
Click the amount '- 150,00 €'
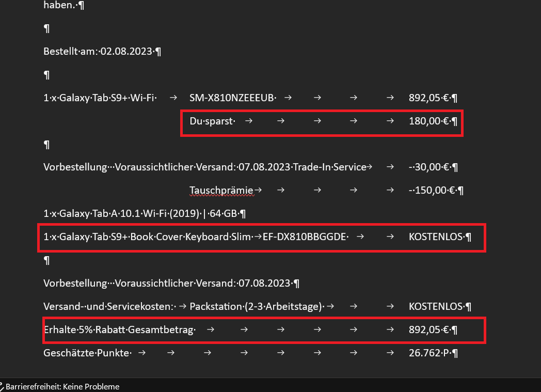pos(432,190)
